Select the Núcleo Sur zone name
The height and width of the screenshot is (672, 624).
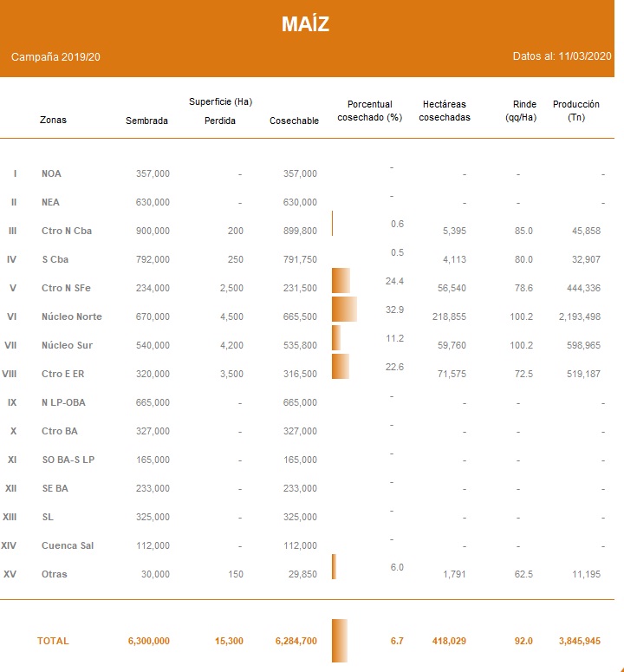(67, 345)
